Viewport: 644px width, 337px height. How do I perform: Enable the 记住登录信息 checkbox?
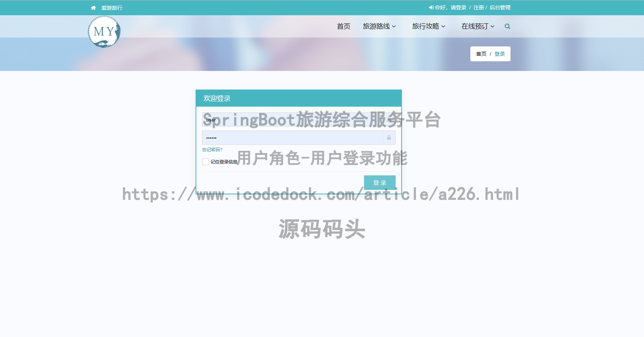(x=205, y=162)
